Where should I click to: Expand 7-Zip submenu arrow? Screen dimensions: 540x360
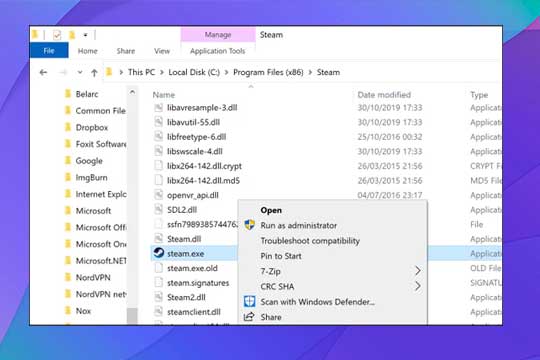pos(417,271)
